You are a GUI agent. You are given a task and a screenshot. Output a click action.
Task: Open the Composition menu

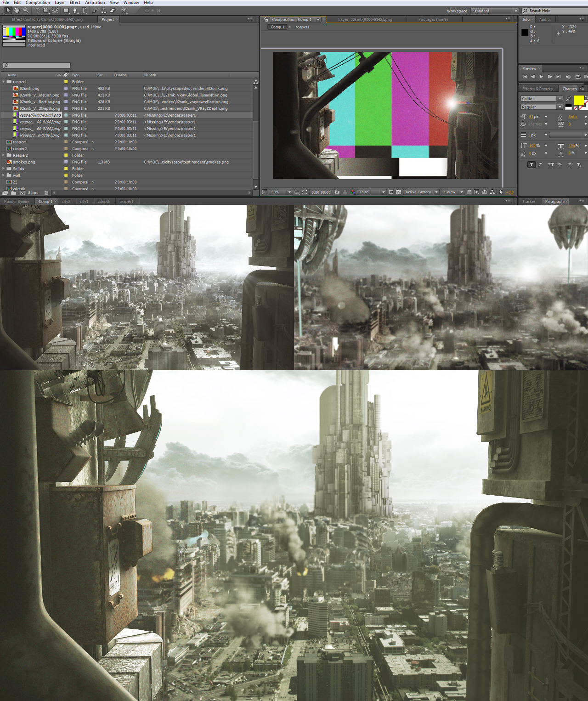pyautogui.click(x=38, y=3)
